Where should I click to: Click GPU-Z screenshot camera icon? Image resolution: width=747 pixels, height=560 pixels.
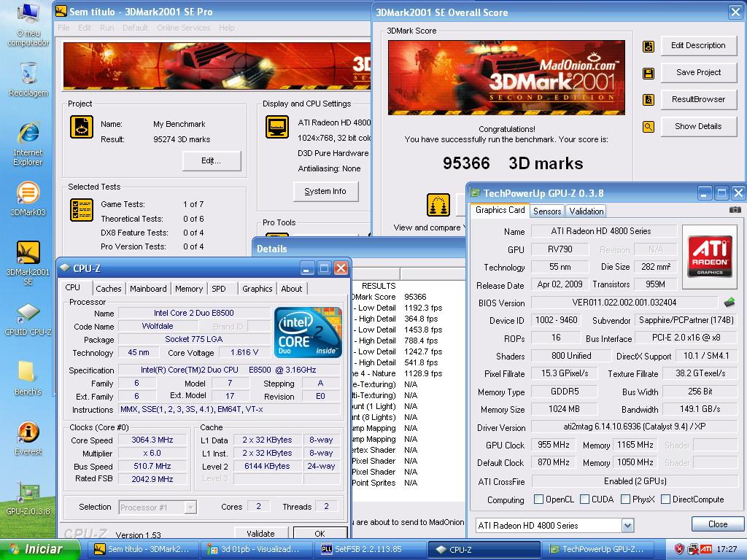pyautogui.click(x=735, y=209)
